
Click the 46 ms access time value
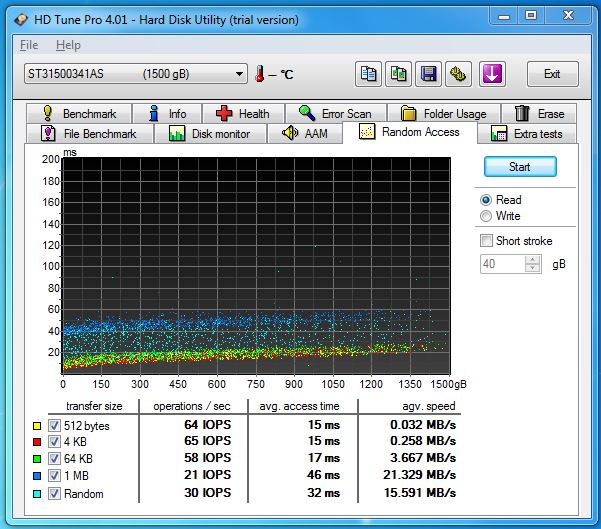click(323, 475)
